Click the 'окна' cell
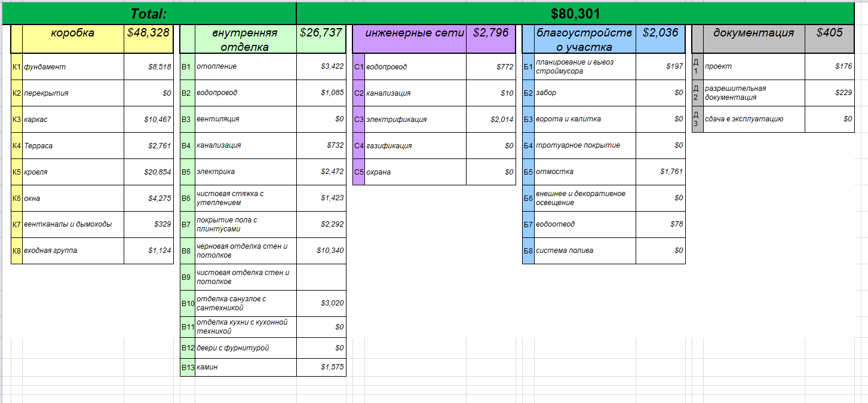 point(73,199)
